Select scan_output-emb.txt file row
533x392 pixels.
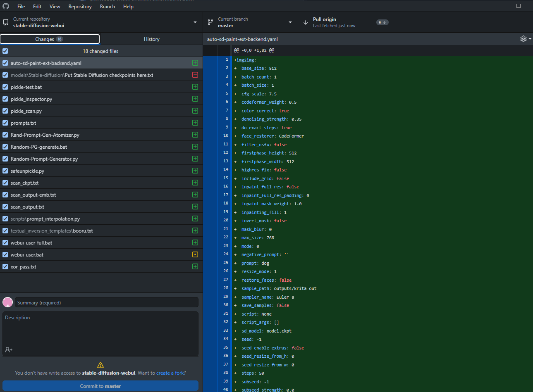point(101,195)
